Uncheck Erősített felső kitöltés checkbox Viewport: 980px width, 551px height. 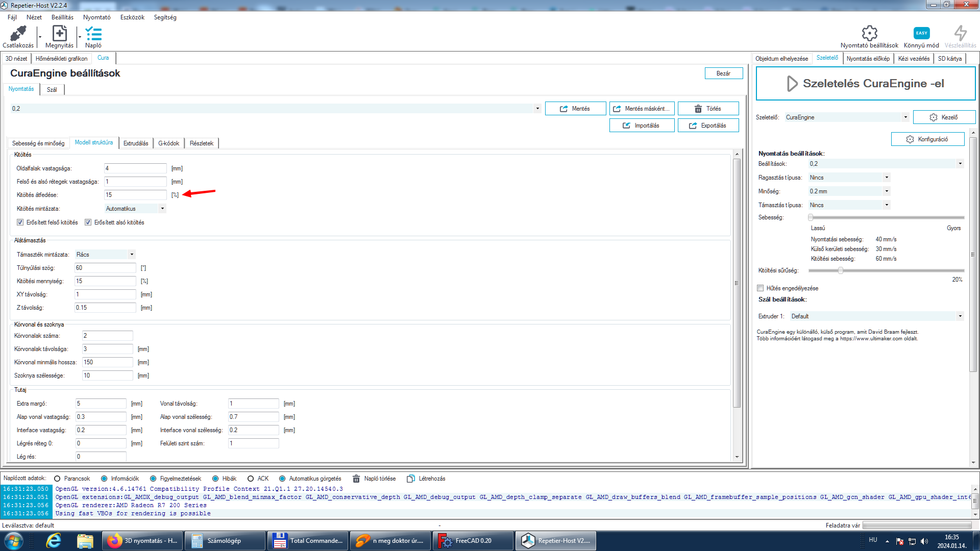(x=20, y=222)
